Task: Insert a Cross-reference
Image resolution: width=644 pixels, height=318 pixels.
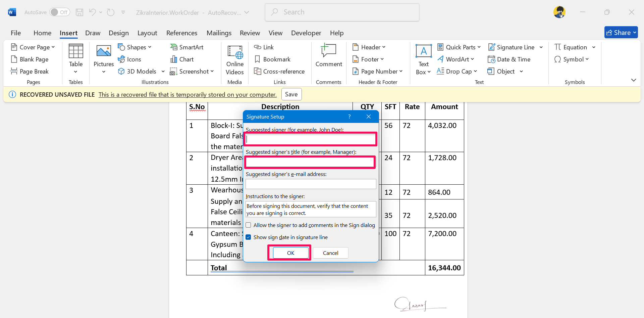Action: click(x=279, y=72)
